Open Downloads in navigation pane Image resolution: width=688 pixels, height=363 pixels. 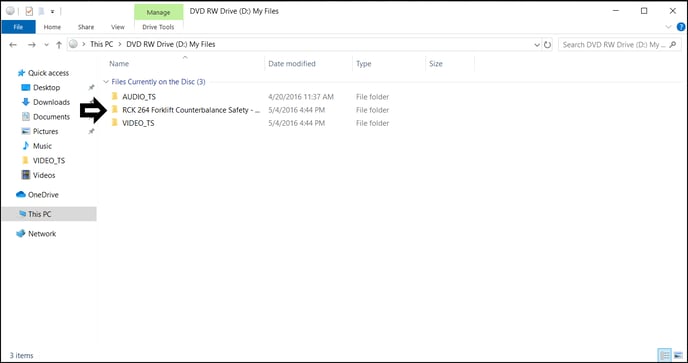(x=51, y=102)
